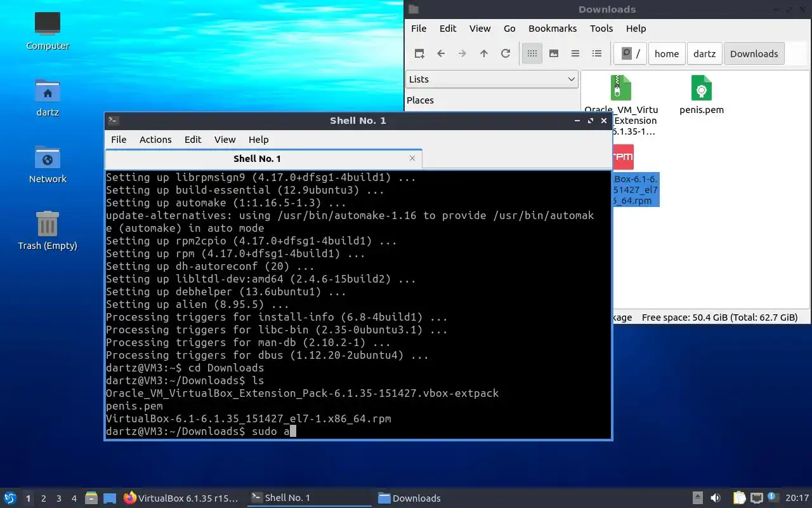Open Tools menu in file manager

(x=601, y=29)
